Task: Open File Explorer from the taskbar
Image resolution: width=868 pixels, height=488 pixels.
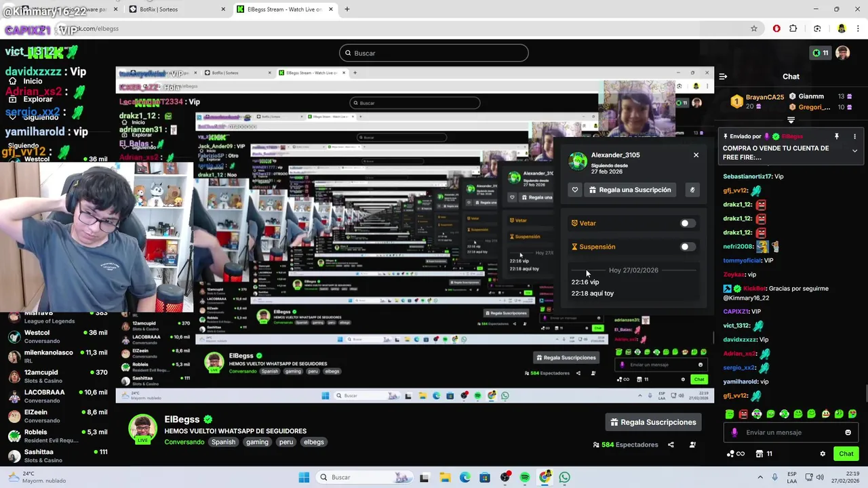Action: coord(445,477)
